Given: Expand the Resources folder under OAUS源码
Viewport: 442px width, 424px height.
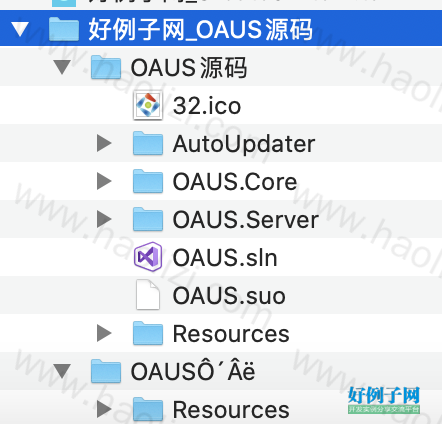Looking at the screenshot, I should coord(104,333).
